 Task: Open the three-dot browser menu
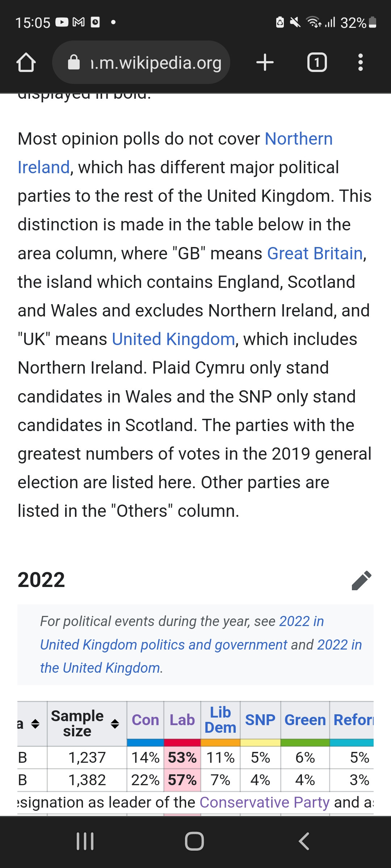pyautogui.click(x=360, y=63)
